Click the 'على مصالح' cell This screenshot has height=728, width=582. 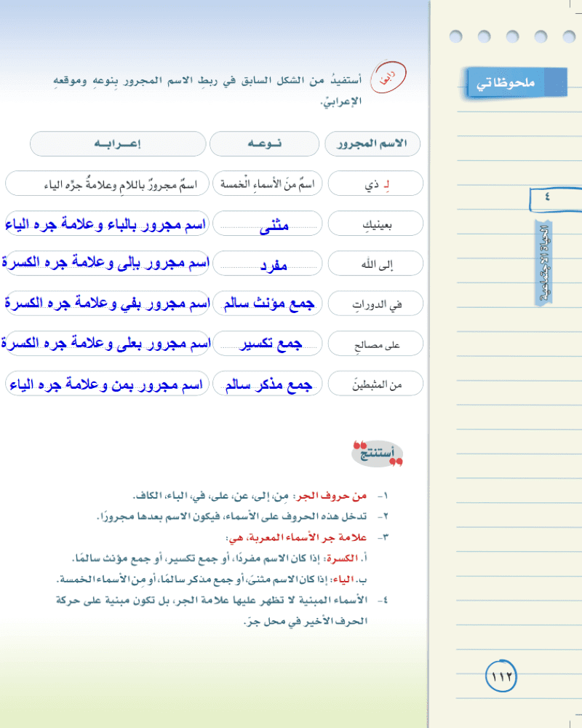[375, 343]
